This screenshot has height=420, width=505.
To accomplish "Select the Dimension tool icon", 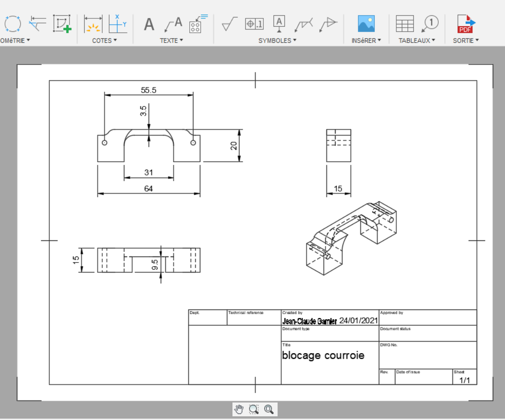I will [x=93, y=24].
